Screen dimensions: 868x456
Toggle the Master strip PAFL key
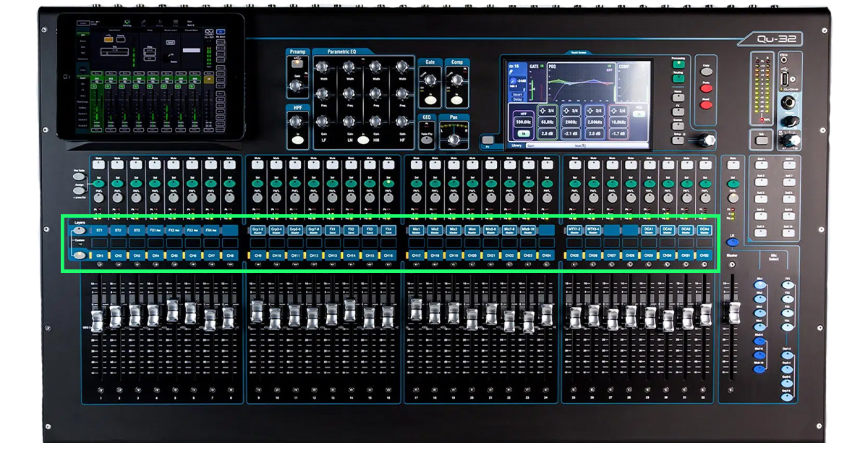733,198
